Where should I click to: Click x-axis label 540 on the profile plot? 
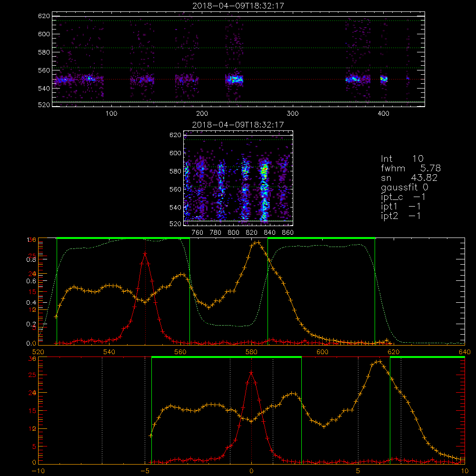(109, 352)
